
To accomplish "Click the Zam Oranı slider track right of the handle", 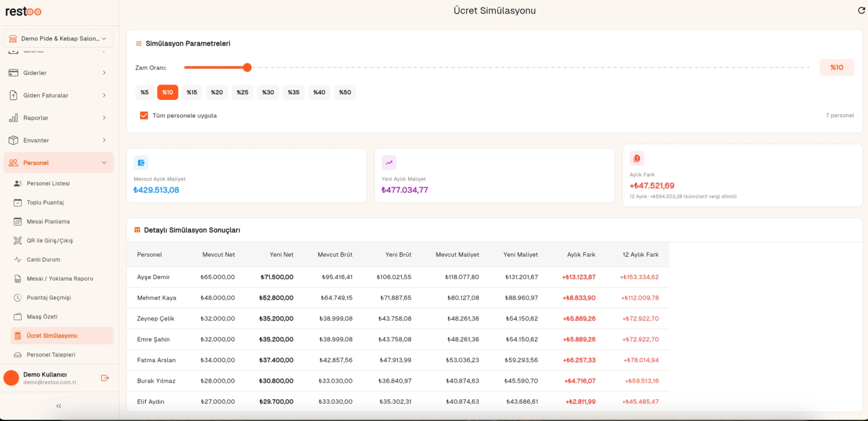I will [x=531, y=68].
